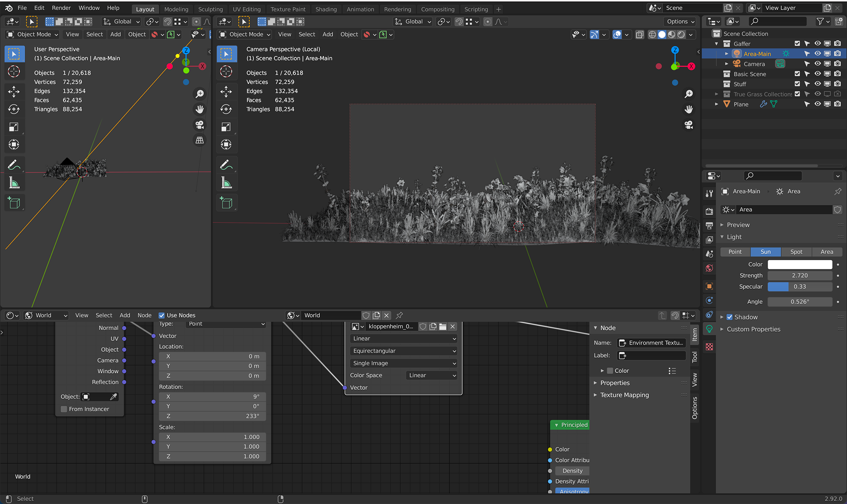Open the World properties tab icon
847x504 pixels.
(709, 268)
